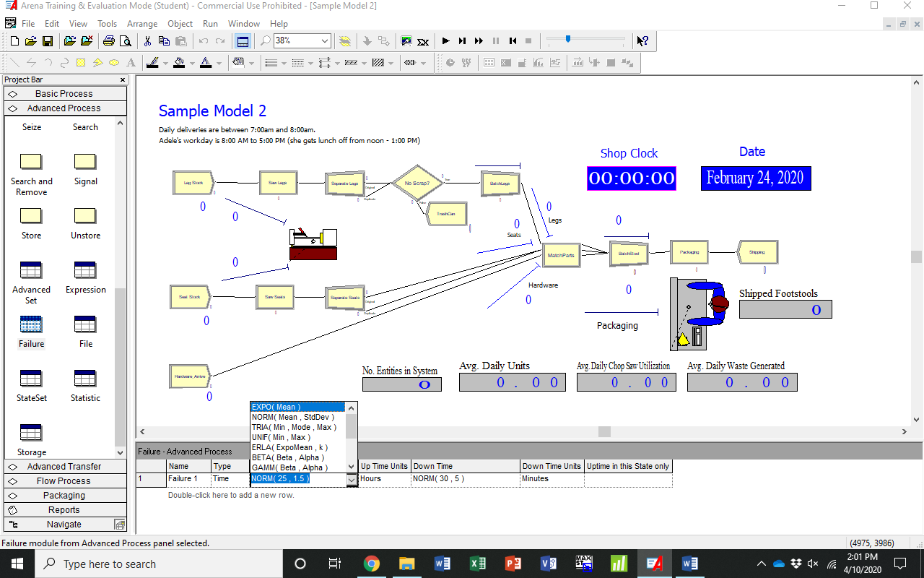Open the Arrange menu
The height and width of the screenshot is (578, 924).
point(142,24)
